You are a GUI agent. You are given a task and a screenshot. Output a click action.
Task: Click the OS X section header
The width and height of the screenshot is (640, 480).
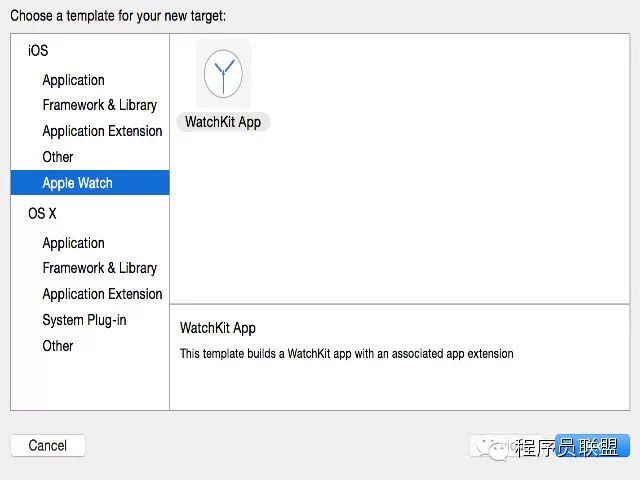[x=42, y=213]
